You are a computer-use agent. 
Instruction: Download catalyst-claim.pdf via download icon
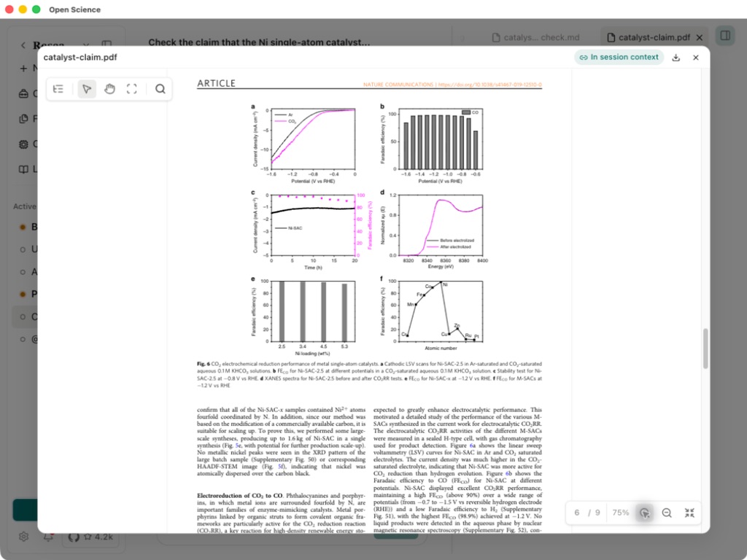[x=676, y=58]
